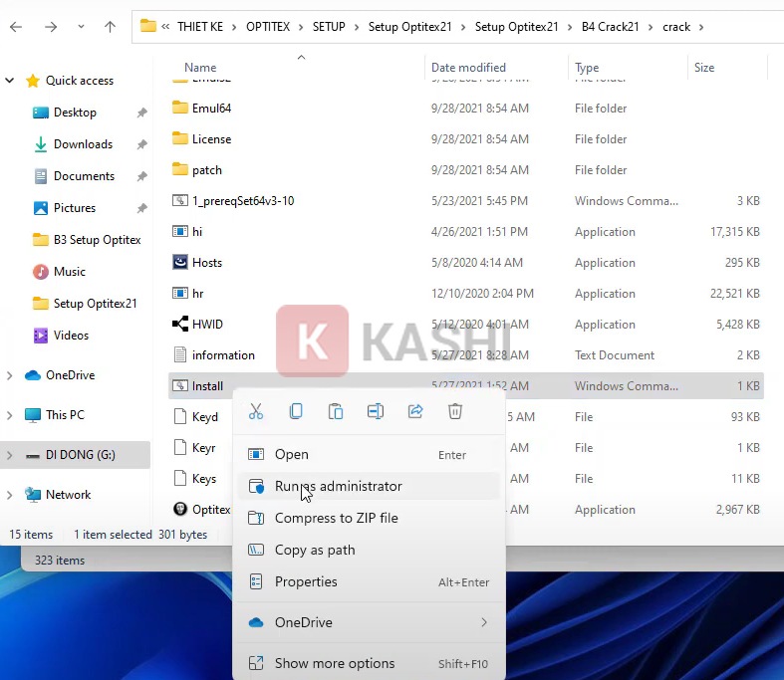Open Desktop in Quick access

click(x=75, y=113)
